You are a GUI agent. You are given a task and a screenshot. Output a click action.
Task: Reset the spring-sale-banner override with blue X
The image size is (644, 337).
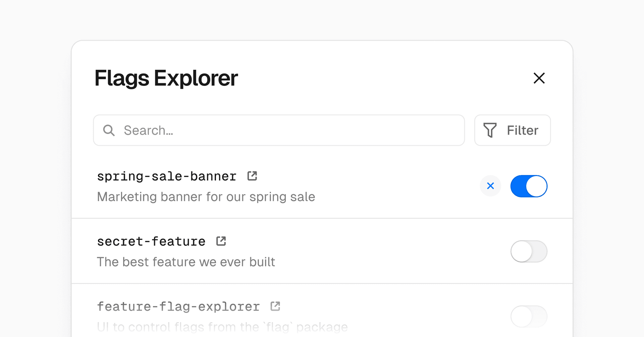coord(490,186)
